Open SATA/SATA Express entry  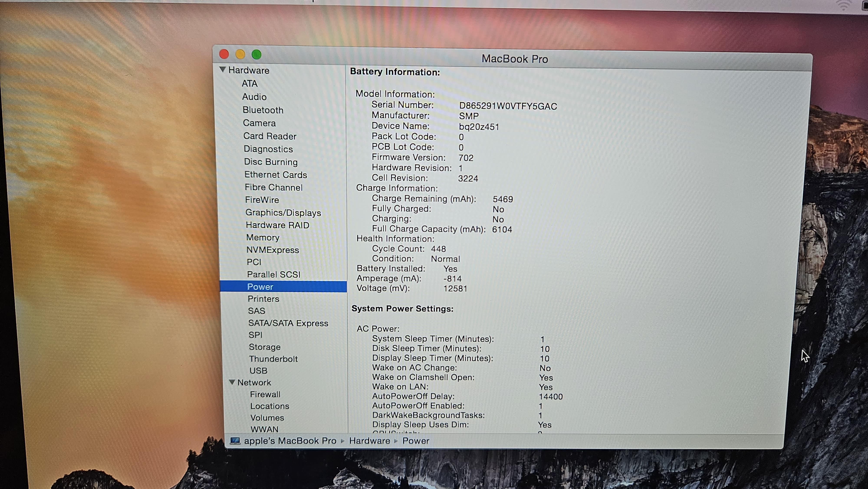click(x=288, y=323)
